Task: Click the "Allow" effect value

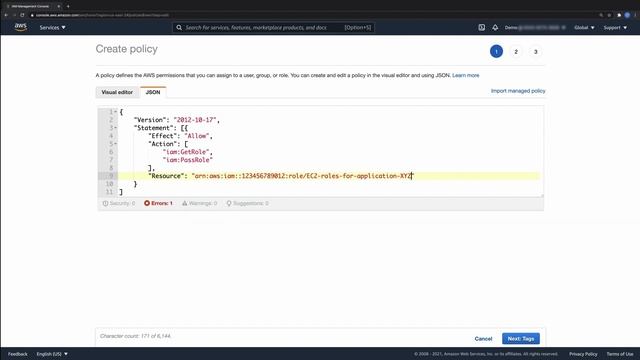Action: (197, 136)
